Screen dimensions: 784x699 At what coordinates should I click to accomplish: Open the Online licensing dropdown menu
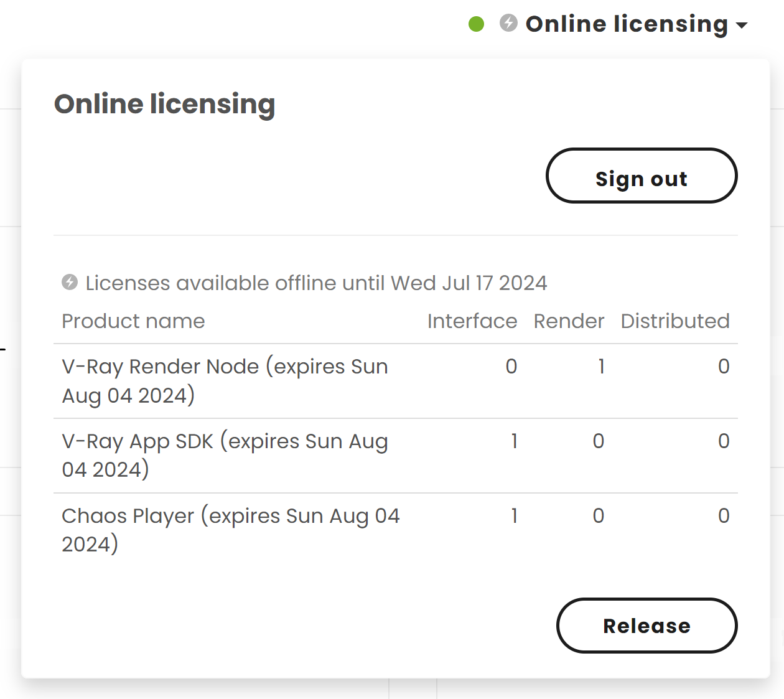tap(636, 24)
